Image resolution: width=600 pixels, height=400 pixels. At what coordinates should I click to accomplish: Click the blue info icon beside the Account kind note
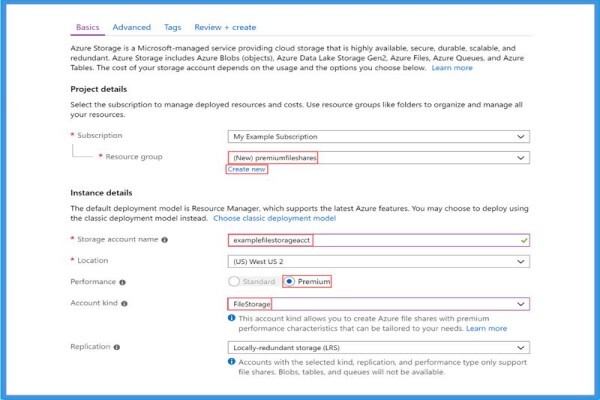click(x=232, y=318)
